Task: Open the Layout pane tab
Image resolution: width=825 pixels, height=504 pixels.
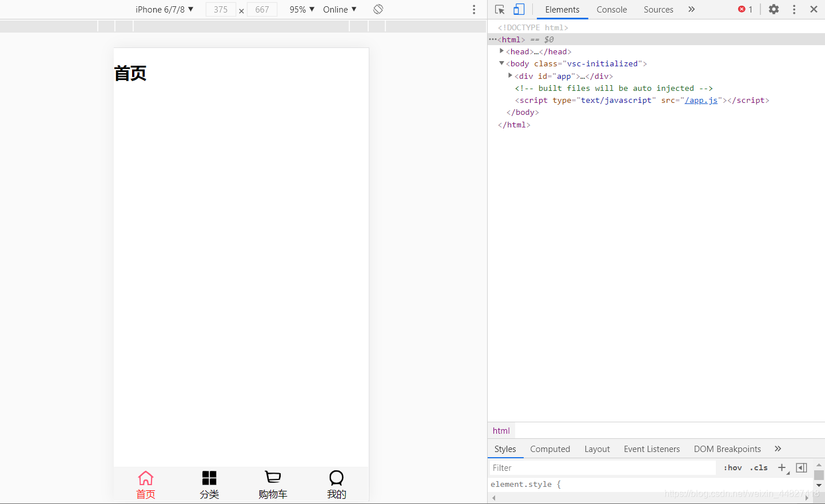Action: tap(597, 449)
